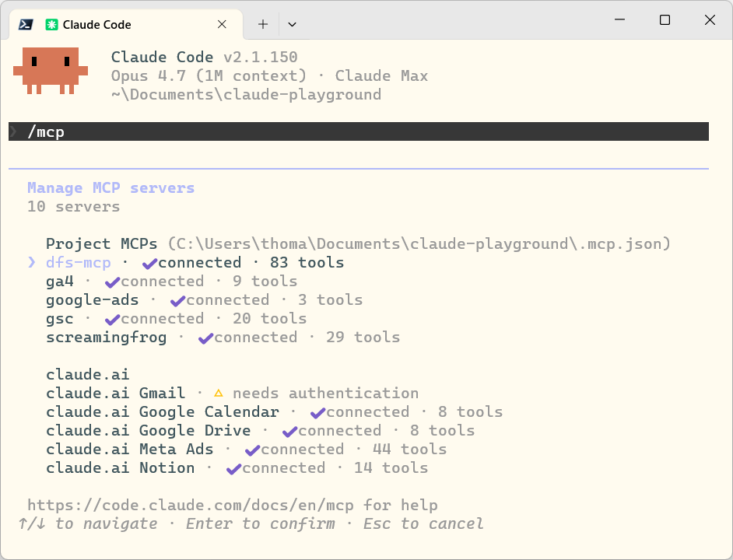733x560 pixels.
Task: Select the claude.ai Gmail server
Action: pyautogui.click(x=115, y=393)
